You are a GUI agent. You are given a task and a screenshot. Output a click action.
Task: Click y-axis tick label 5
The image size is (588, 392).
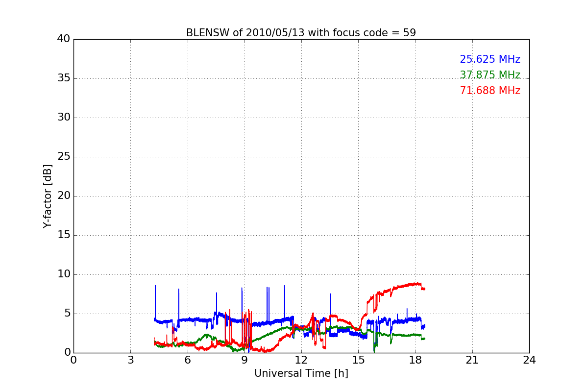point(67,314)
